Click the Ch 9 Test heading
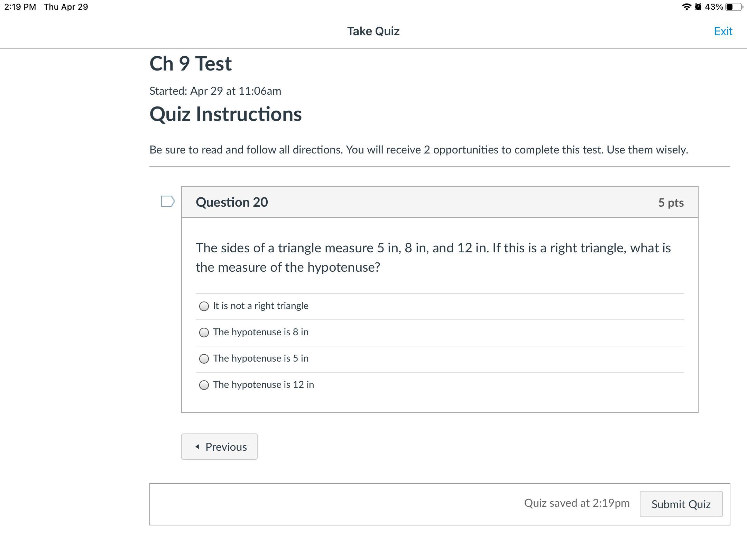Image resolution: width=747 pixels, height=560 pixels. [x=191, y=64]
